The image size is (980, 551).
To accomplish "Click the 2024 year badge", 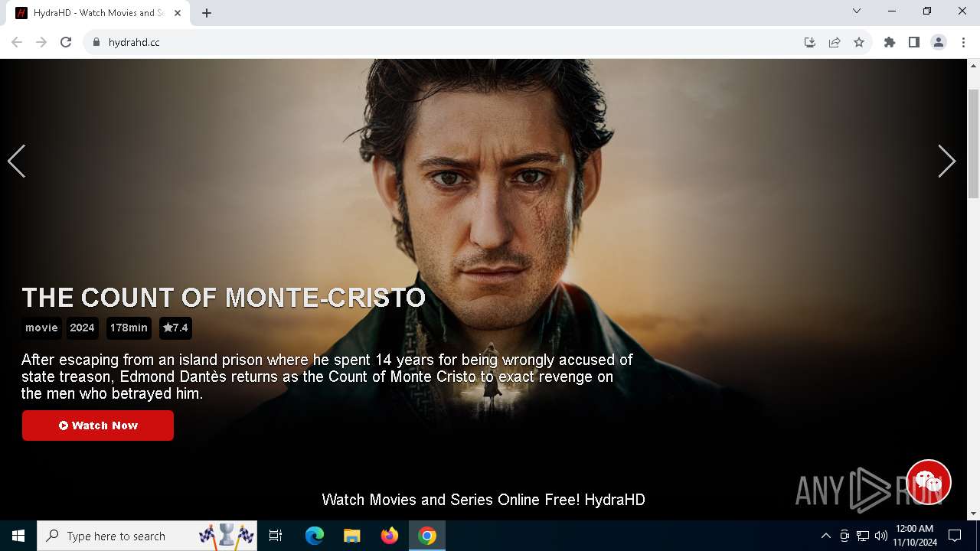I will [82, 328].
